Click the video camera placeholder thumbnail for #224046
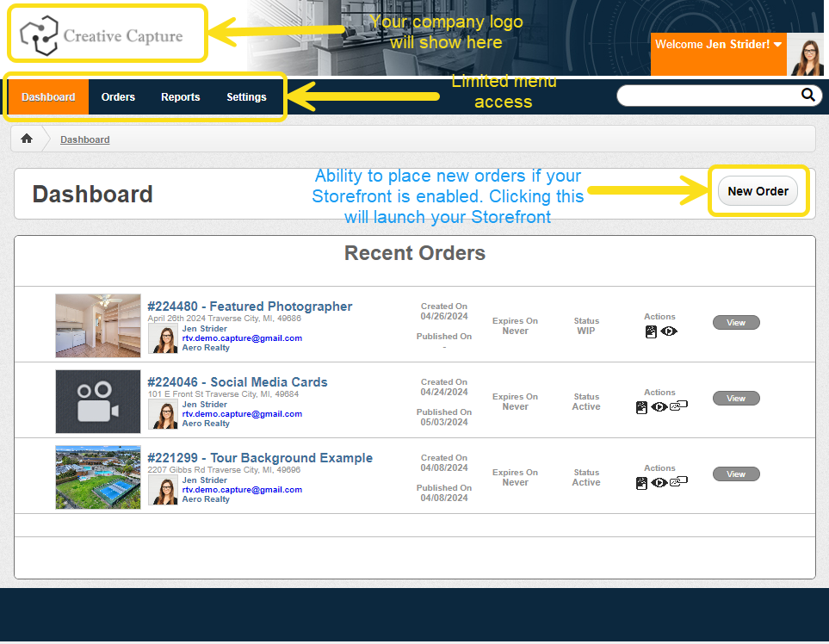 (x=98, y=401)
